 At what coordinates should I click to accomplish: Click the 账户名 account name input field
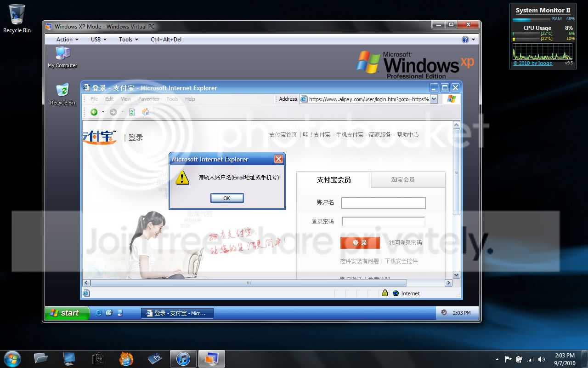[384, 203]
